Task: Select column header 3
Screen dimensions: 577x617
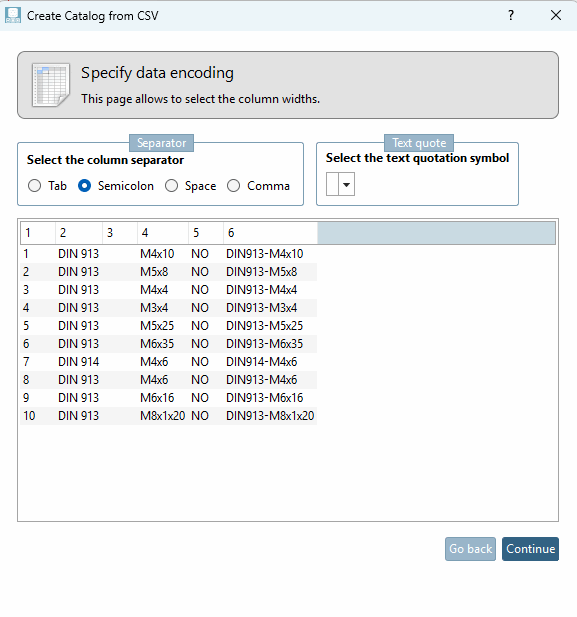Action: (120, 233)
